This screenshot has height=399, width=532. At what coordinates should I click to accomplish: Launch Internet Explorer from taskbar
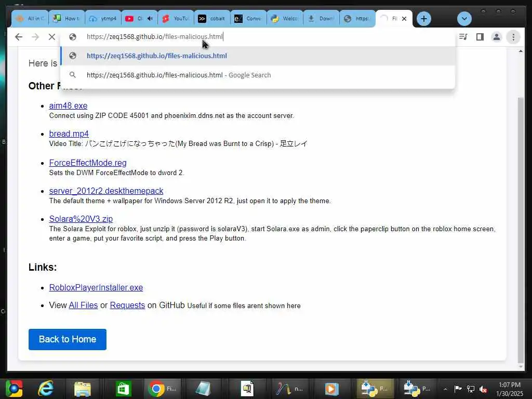[46, 389]
